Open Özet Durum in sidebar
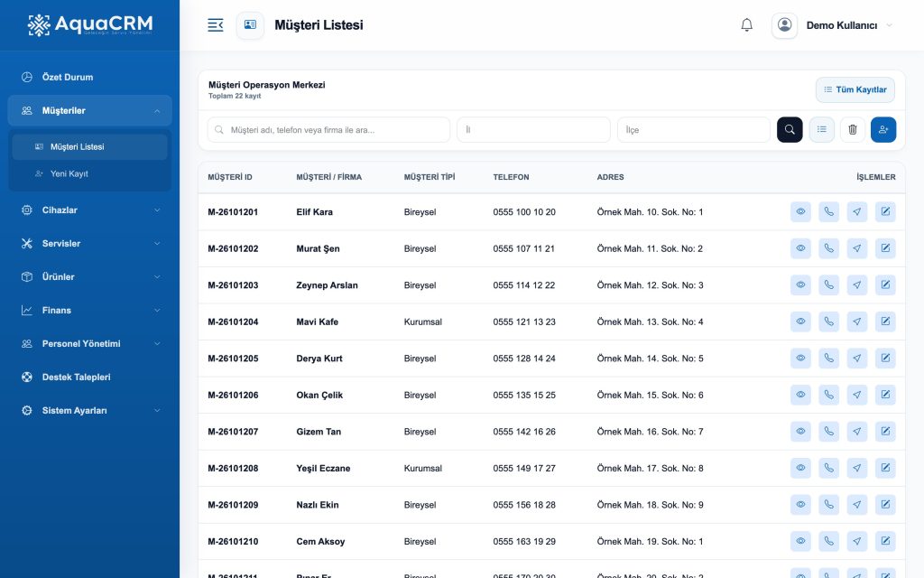 pyautogui.click(x=89, y=77)
